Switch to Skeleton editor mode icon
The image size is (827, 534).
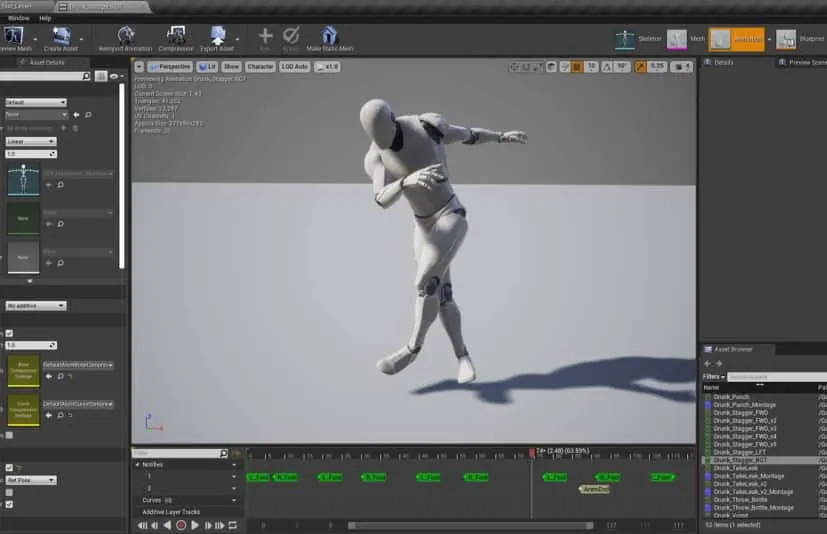point(626,39)
